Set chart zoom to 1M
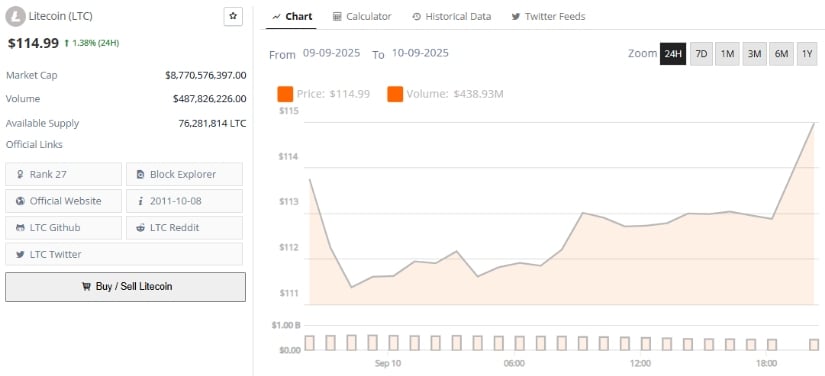Image resolution: width=825 pixels, height=376 pixels. click(x=728, y=54)
